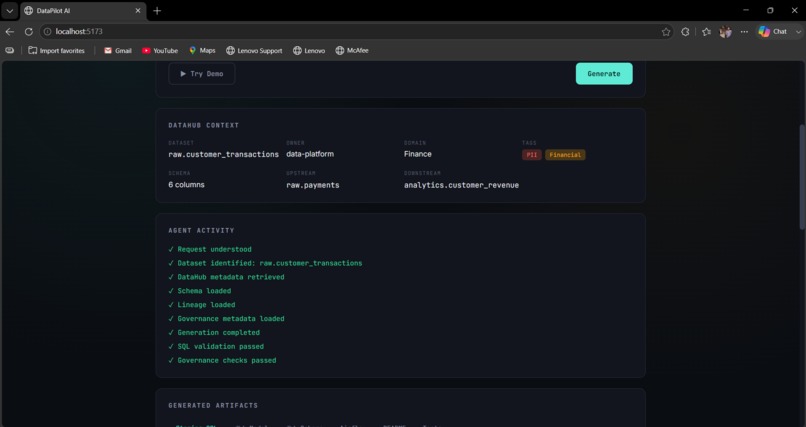The image size is (806, 427).
Task: Click the PII tag badge
Action: 532,155
